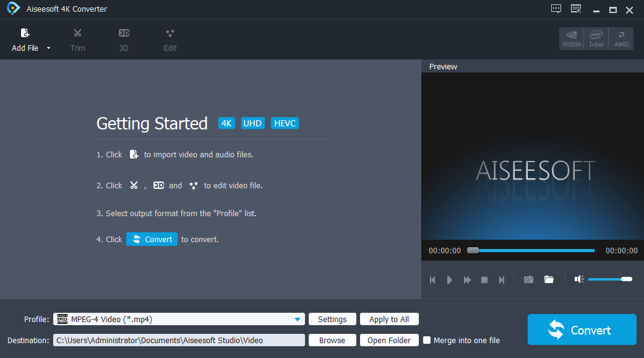Open profile Settings
The height and width of the screenshot is (358, 644).
(332, 320)
